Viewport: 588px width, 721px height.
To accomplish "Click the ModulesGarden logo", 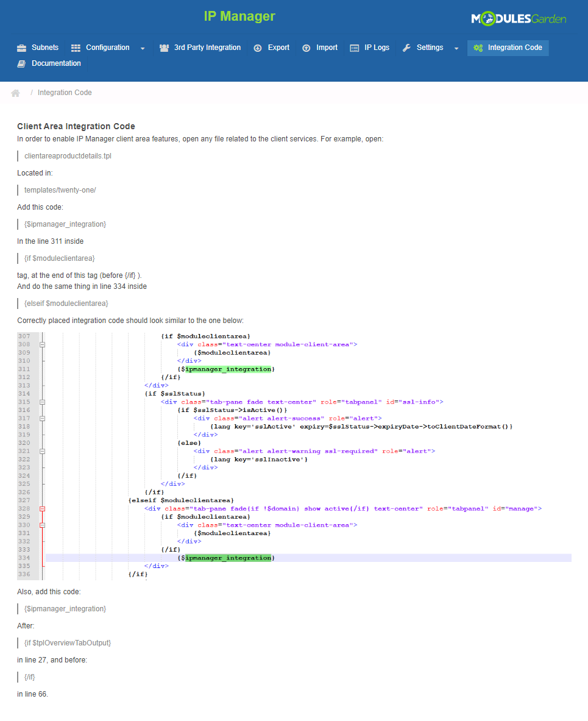I will point(519,19).
